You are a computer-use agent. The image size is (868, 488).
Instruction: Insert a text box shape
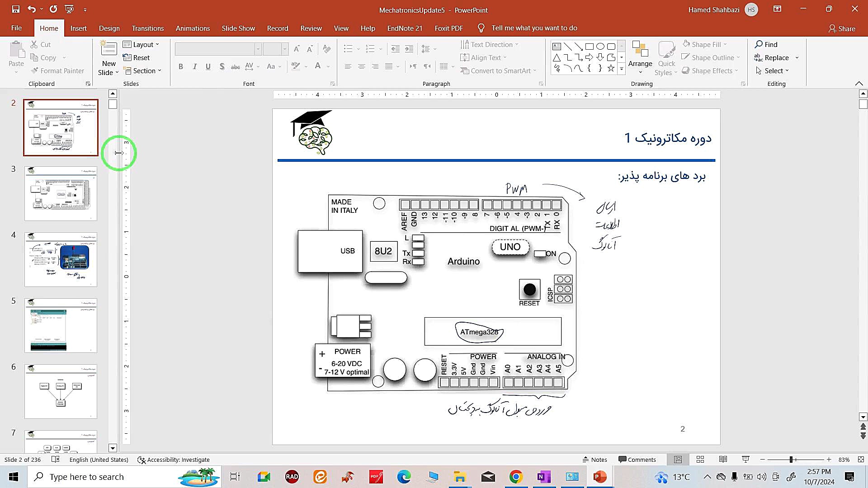(557, 46)
